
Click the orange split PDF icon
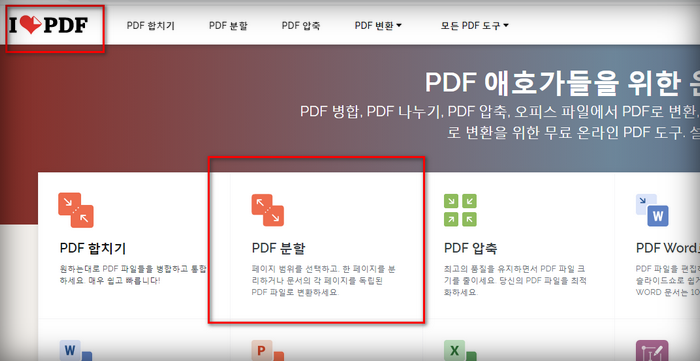268,210
